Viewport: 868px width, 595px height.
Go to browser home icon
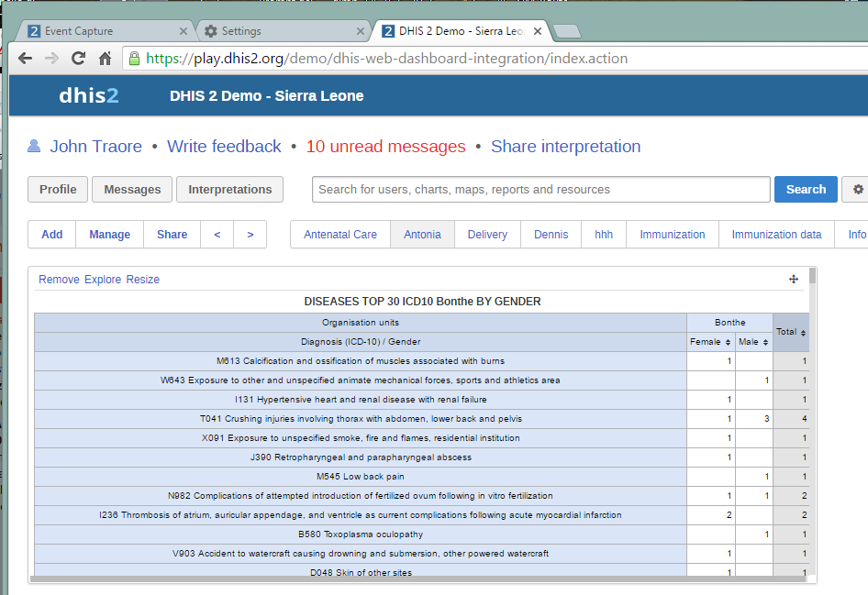click(106, 59)
